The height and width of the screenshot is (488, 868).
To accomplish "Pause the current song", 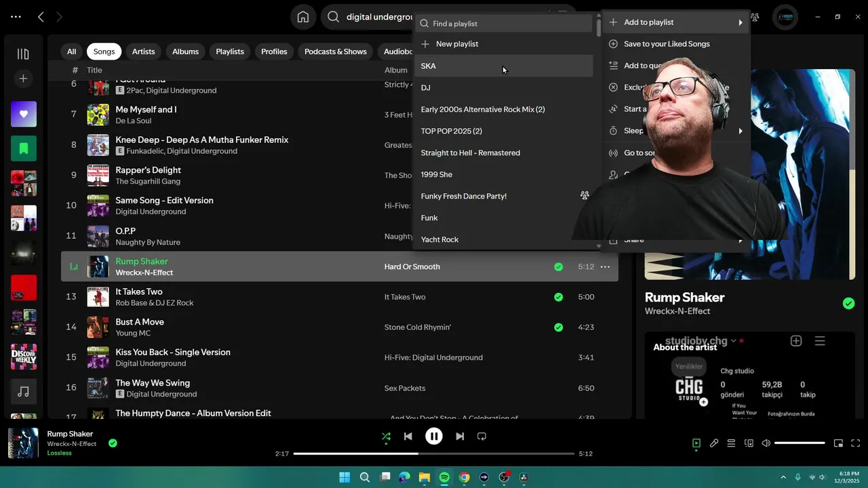I will (x=434, y=436).
